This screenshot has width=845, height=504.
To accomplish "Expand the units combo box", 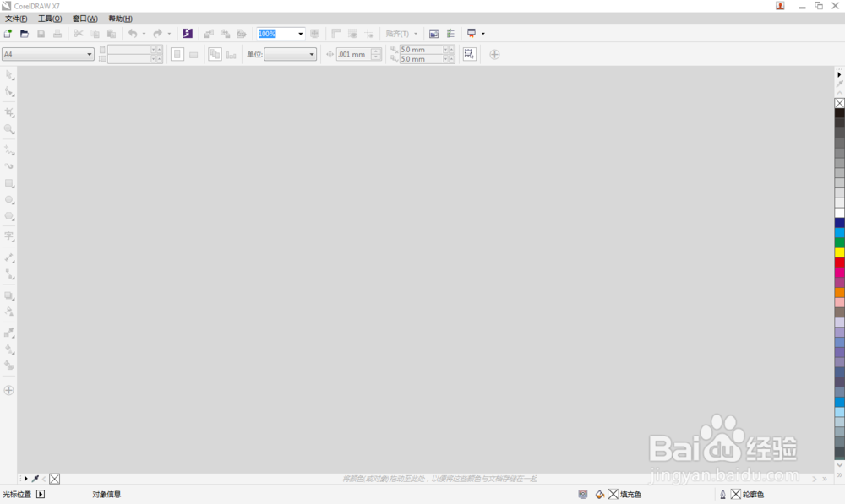I will (x=310, y=54).
